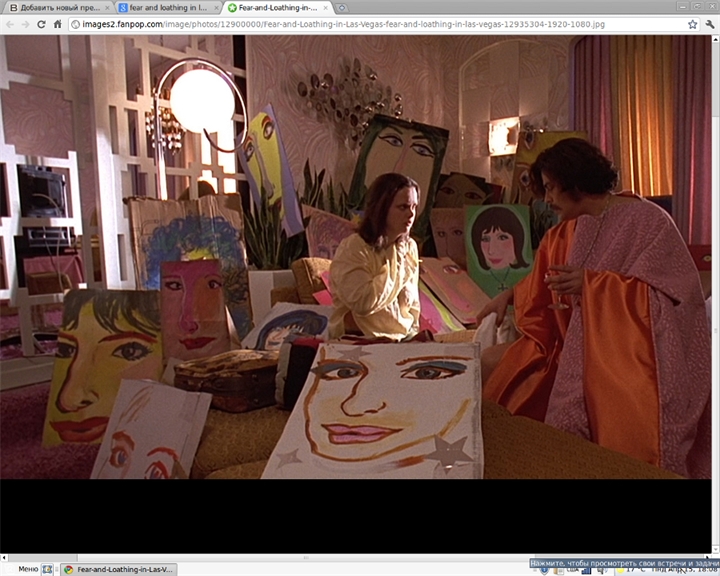Click the horizontal scrollbar thumb at bottom
The width and height of the screenshot is (720, 576).
pos(307,558)
